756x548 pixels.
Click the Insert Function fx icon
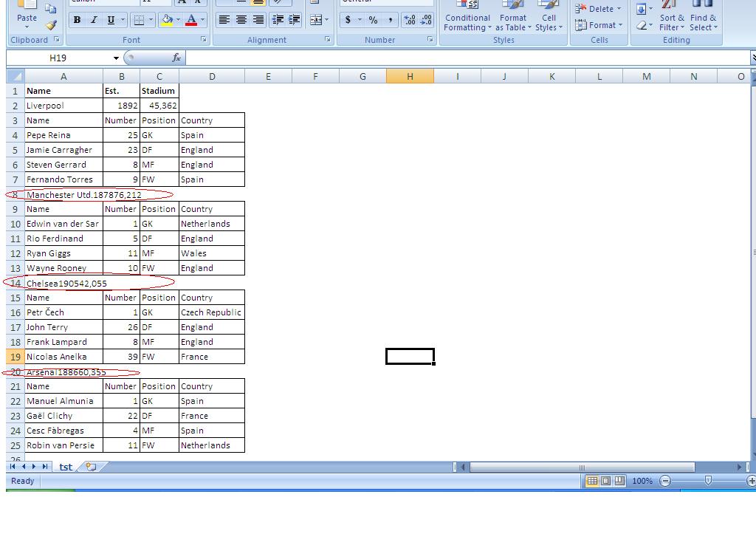point(176,58)
